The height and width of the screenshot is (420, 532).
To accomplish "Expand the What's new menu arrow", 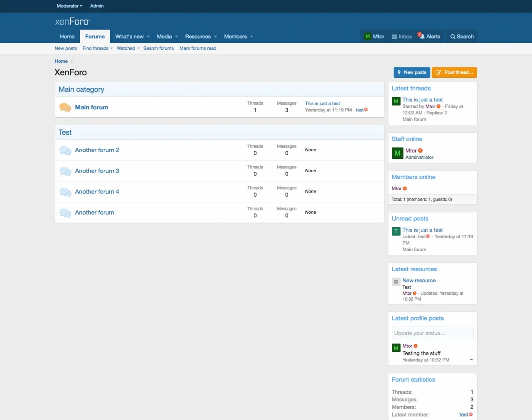I will 148,37.
